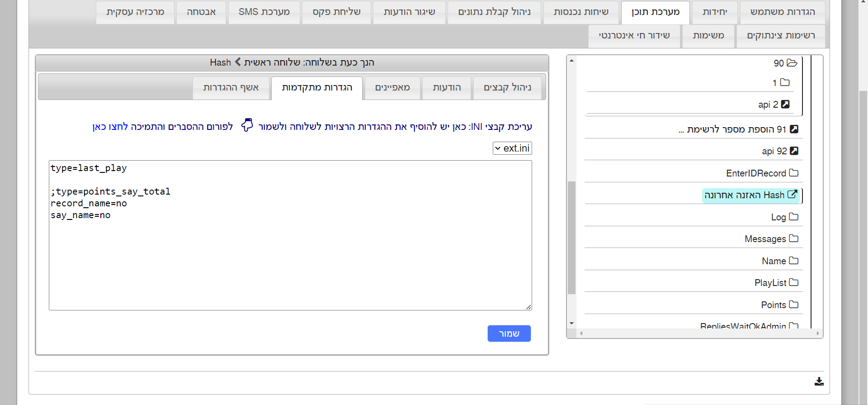Viewport: 868px width, 405px height.
Task: Click the shortcut icon next to api 92
Action: (x=794, y=151)
